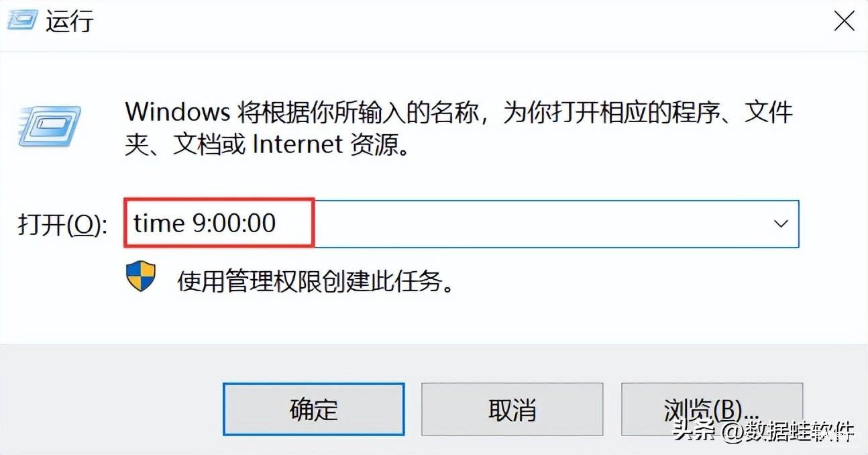Close the 运行 dialog with X

844,21
